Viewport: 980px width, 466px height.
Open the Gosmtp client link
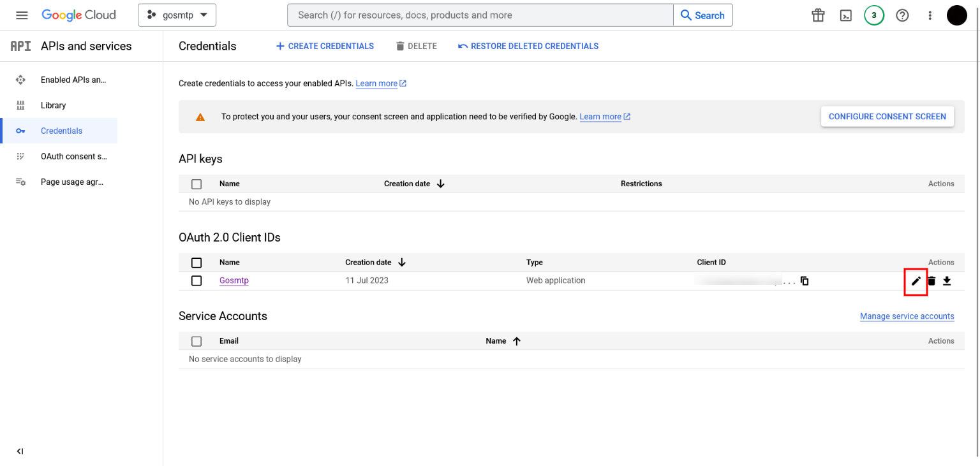coord(234,280)
